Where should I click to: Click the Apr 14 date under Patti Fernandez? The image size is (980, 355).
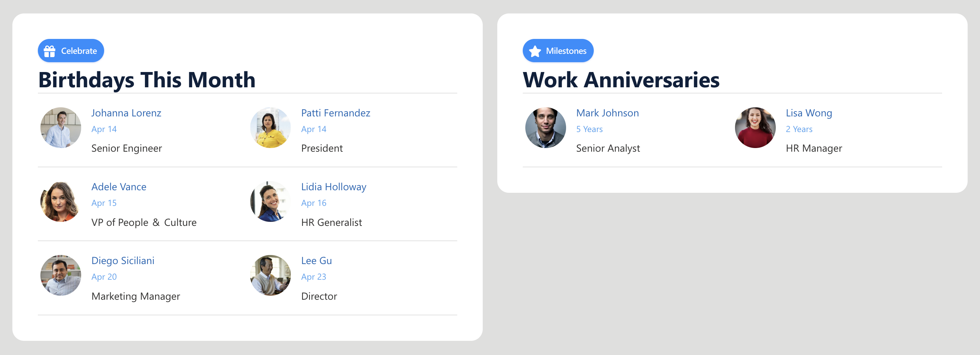point(313,129)
